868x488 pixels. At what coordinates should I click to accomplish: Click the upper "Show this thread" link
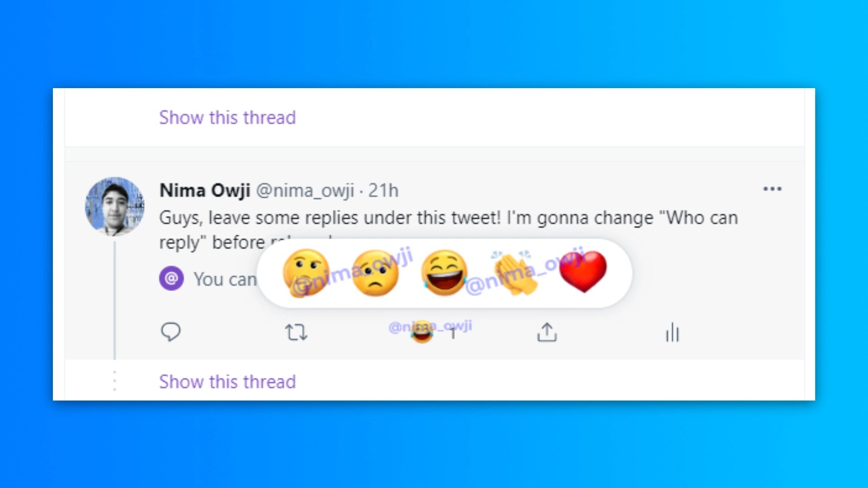[x=227, y=117]
